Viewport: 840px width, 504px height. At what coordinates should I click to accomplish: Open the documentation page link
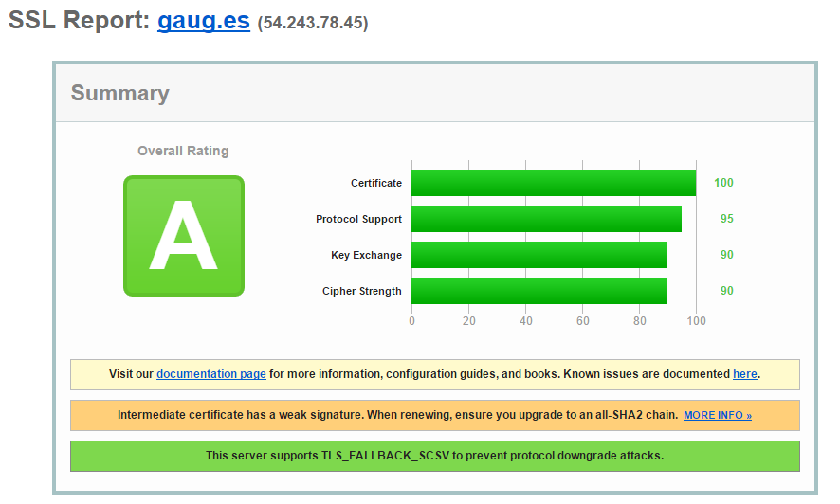[210, 374]
